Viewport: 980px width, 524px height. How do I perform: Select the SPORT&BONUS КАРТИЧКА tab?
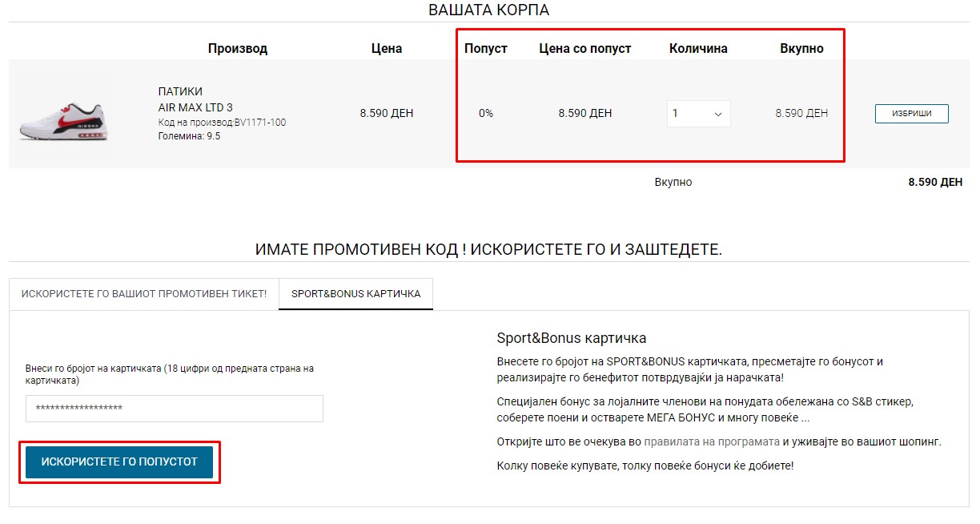(x=355, y=294)
